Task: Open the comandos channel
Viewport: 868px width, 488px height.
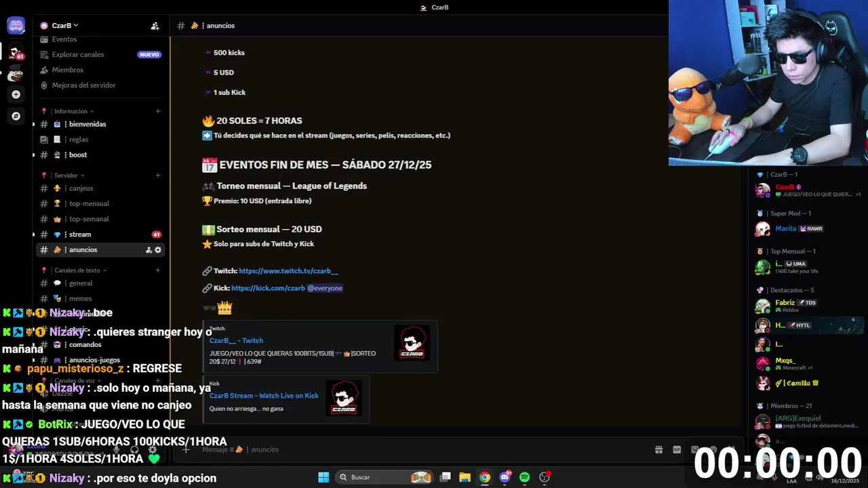Action: pos(102,344)
